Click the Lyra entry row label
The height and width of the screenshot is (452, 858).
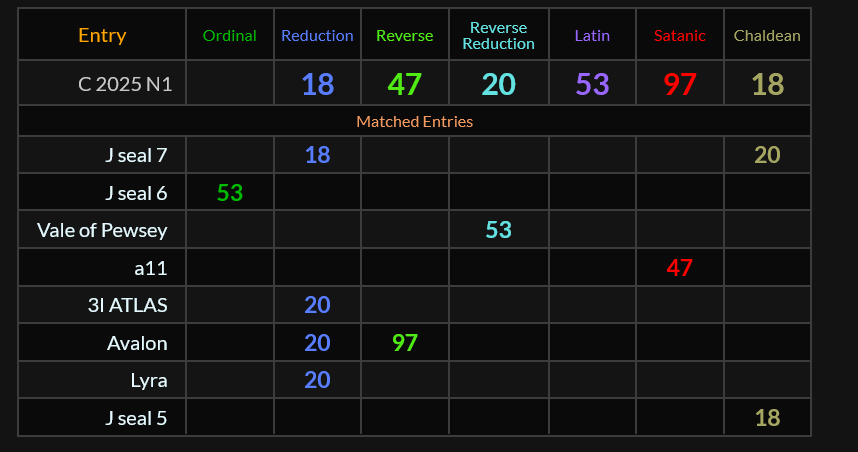point(148,380)
